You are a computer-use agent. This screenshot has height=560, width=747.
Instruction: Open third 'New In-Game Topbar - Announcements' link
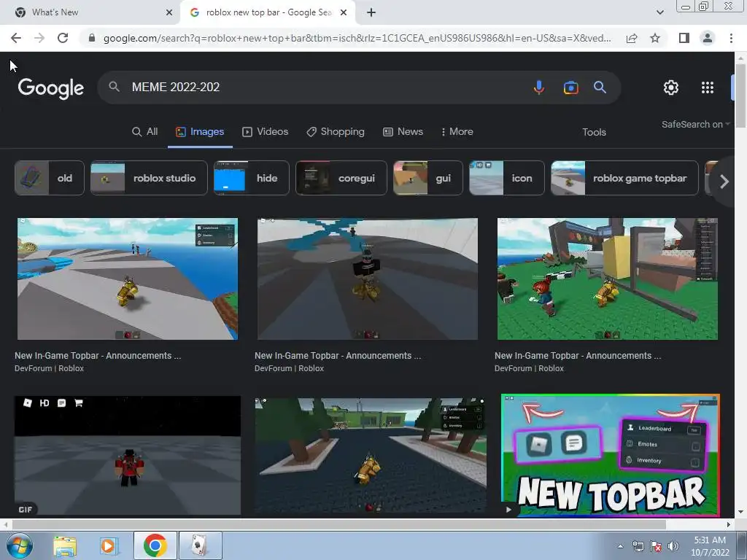coord(578,356)
